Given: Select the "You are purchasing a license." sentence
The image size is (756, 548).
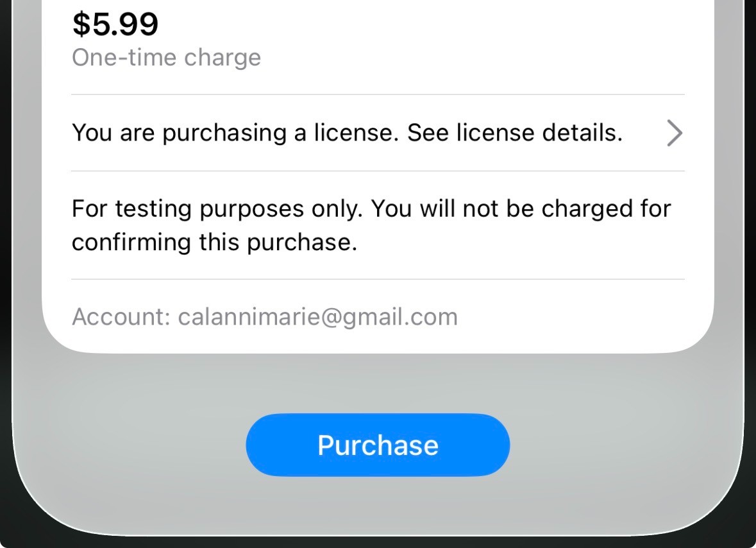Looking at the screenshot, I should pyautogui.click(x=236, y=133).
